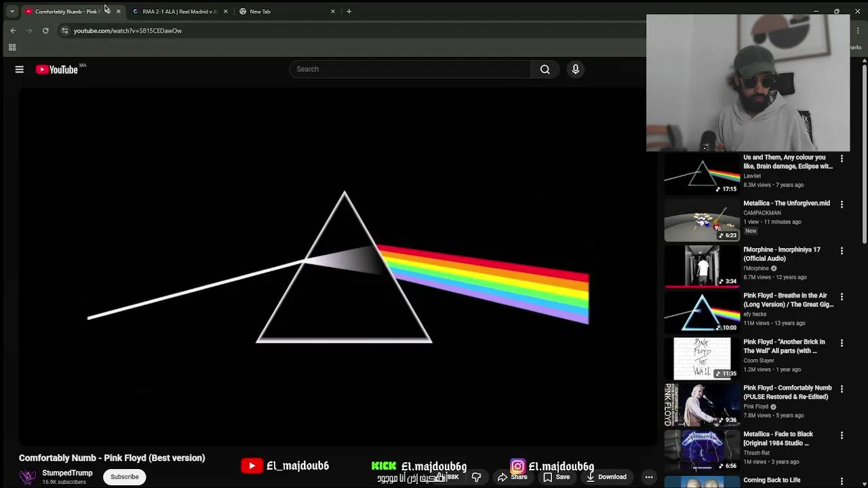Close the New Tab tab
The width and height of the screenshot is (868, 488).
tap(332, 12)
